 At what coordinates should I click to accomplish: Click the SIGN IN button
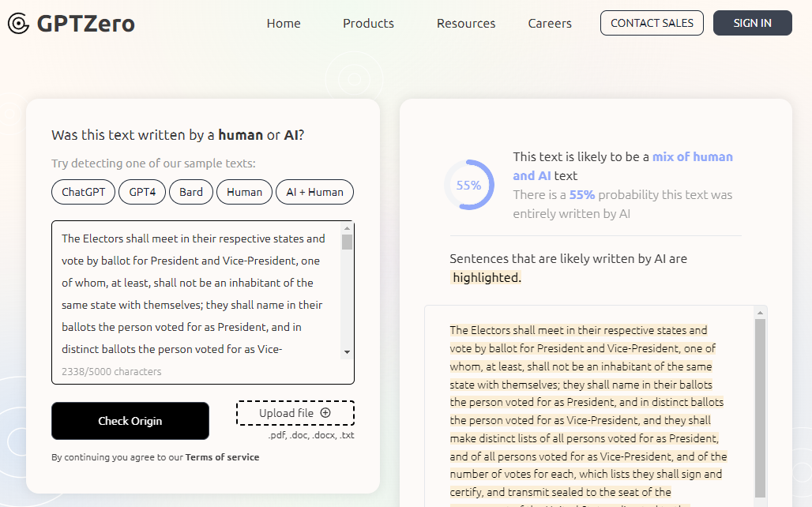[x=752, y=23]
